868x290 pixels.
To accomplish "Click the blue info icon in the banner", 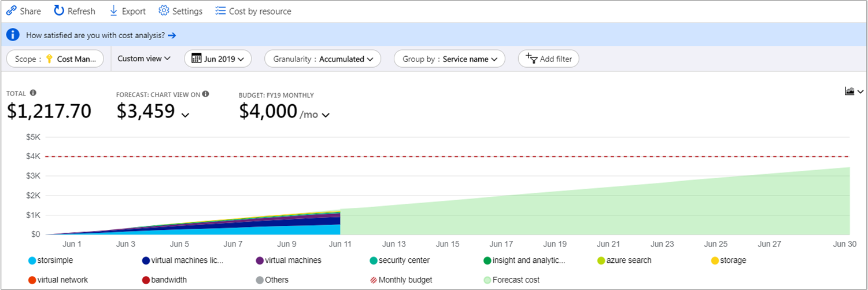I will pyautogui.click(x=13, y=35).
